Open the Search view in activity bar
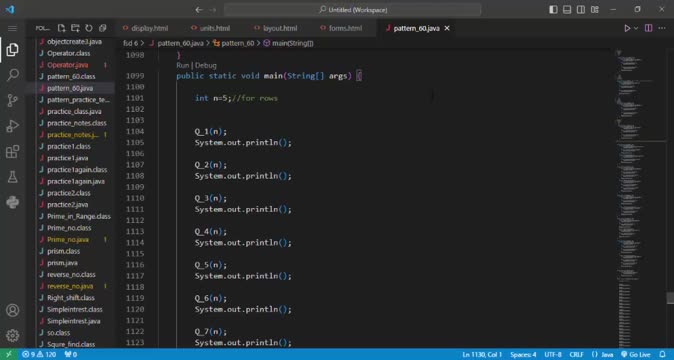Screen dimensions: 674x360 [x=12, y=75]
